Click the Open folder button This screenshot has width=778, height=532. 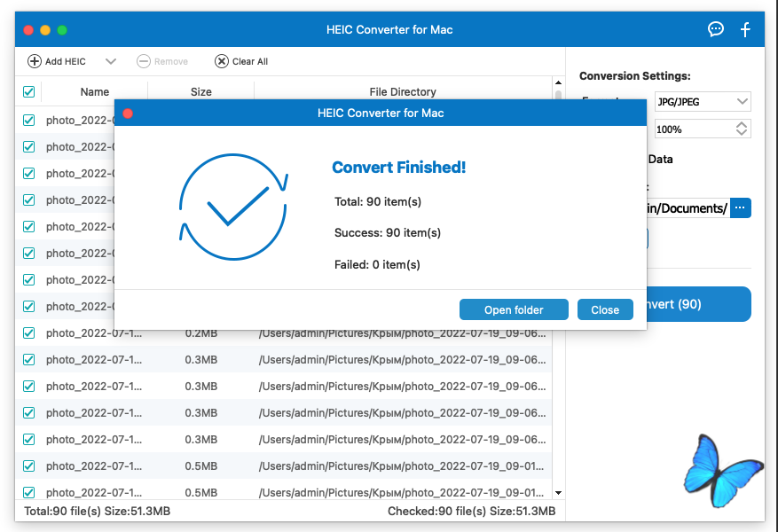click(514, 309)
